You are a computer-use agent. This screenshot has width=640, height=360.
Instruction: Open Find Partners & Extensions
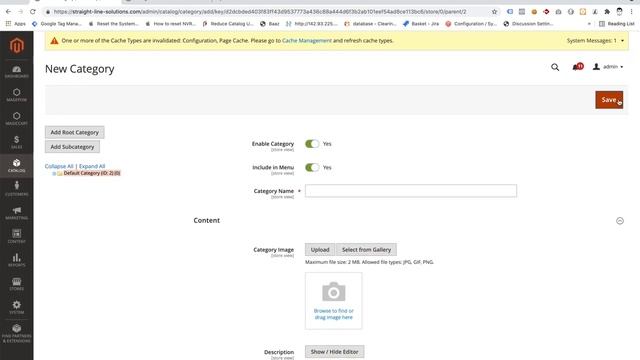point(17,333)
